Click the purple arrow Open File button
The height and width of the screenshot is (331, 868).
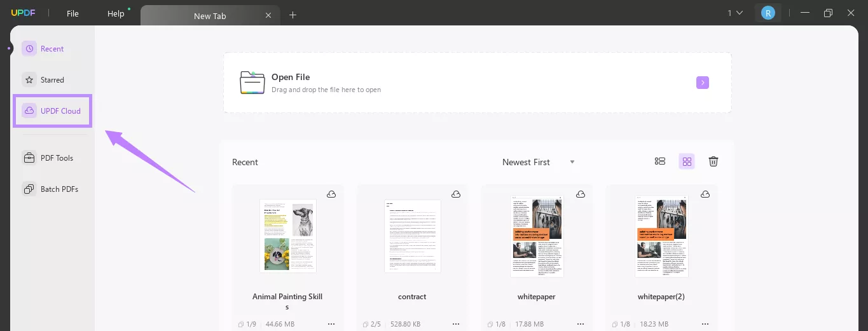[x=703, y=83]
